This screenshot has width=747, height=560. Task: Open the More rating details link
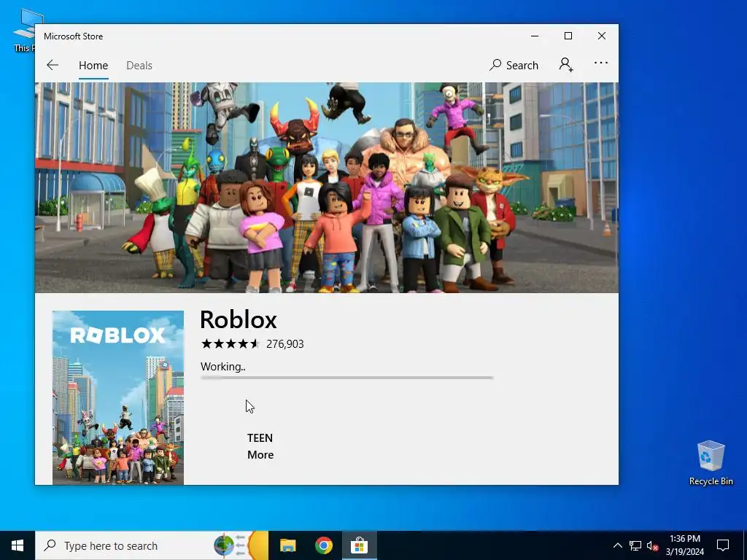coord(260,455)
